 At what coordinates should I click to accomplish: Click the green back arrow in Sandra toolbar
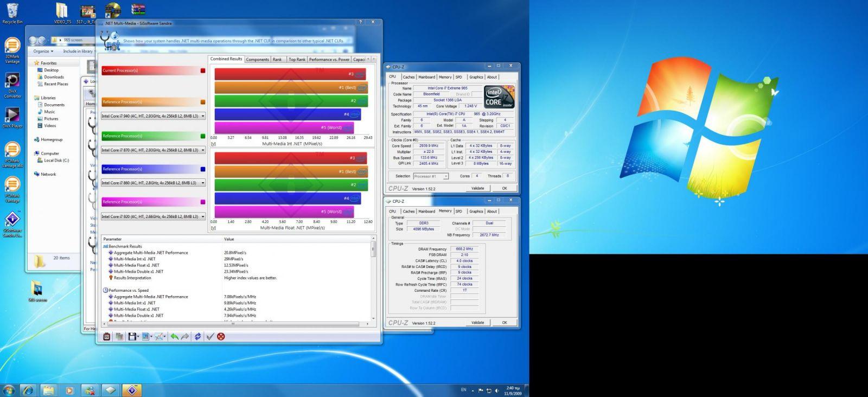coord(174,337)
